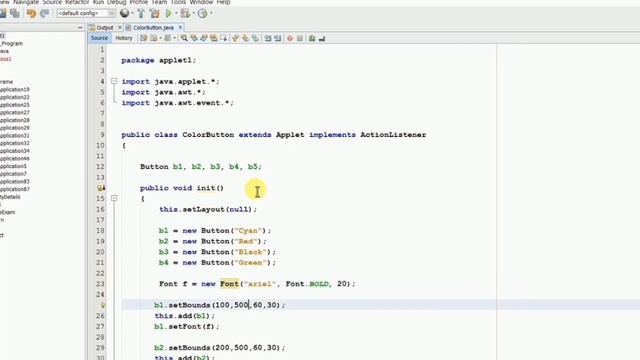Screen dimensions: 640x360
Task: Clean and build project with hammer-broom icon
Action: tap(155, 13)
